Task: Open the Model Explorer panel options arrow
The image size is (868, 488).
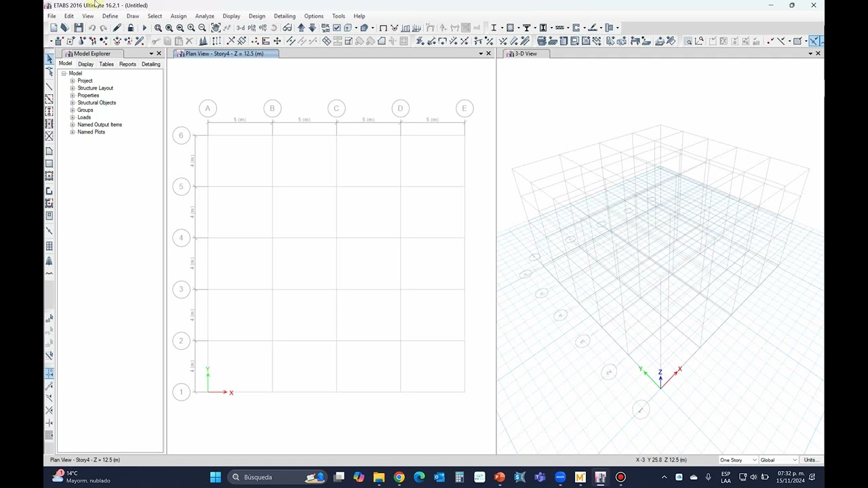Action: (x=151, y=54)
